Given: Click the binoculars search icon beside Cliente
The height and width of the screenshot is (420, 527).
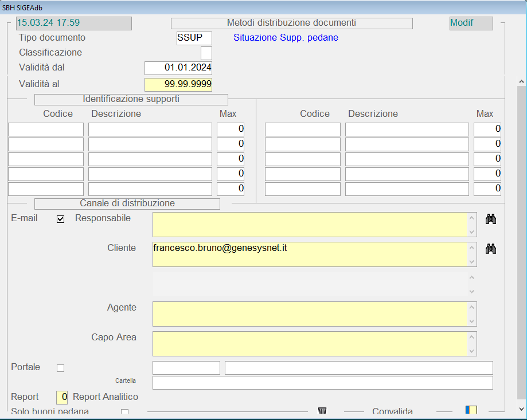Looking at the screenshot, I should tap(490, 249).
